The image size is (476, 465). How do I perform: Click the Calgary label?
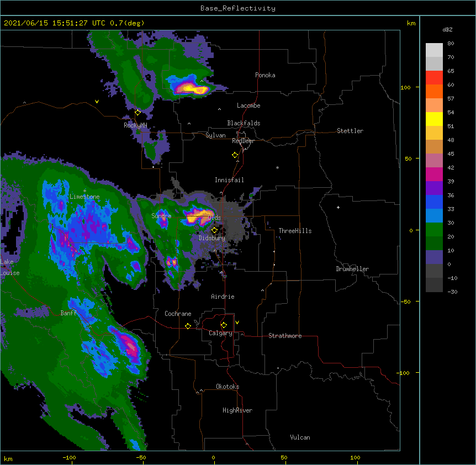coord(220,333)
